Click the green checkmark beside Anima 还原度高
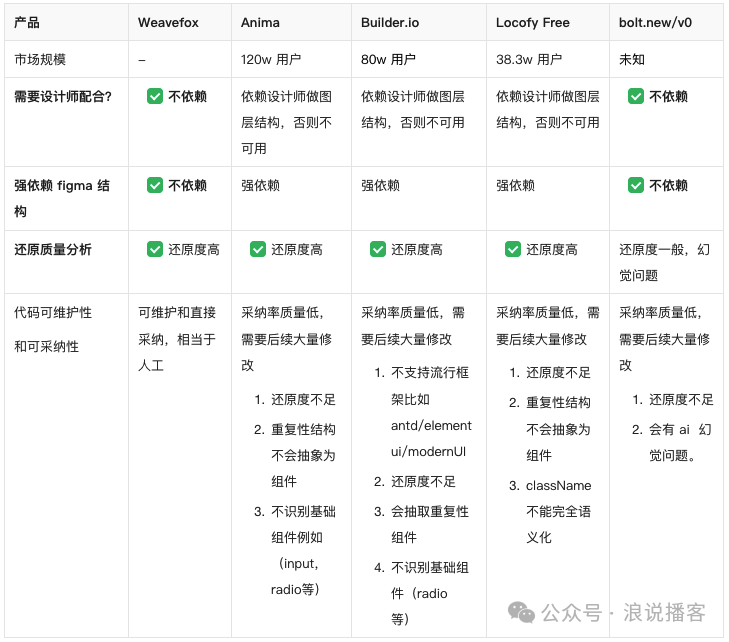This screenshot has height=642, width=729. pyautogui.click(x=258, y=249)
